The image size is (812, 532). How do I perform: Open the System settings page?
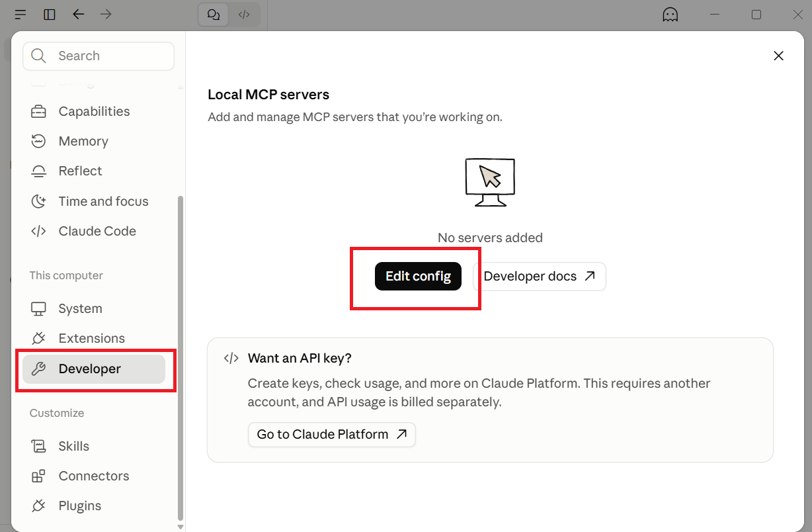click(x=94, y=309)
